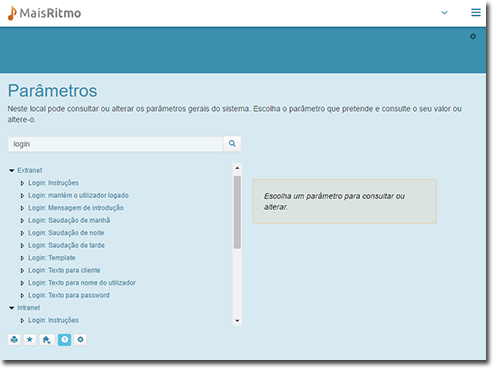Click the 'Parâmetros' page heading
496x372 pixels.
pyautogui.click(x=53, y=91)
